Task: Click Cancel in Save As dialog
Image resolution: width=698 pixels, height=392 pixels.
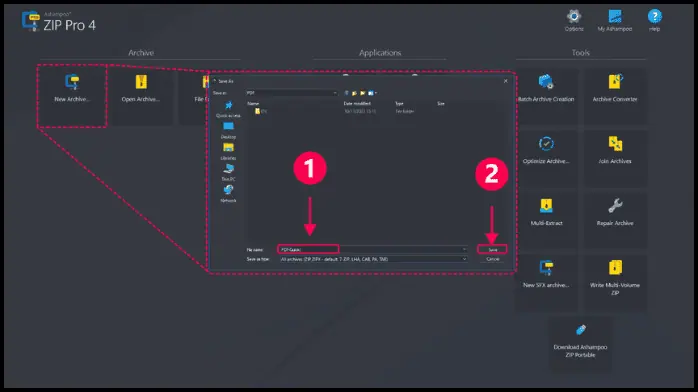Action: click(492, 259)
